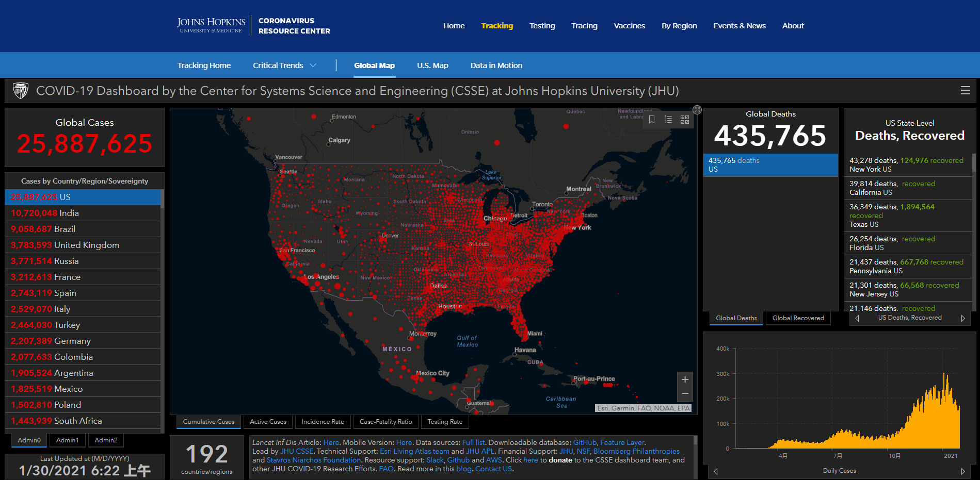The width and height of the screenshot is (980, 480).
Task: Zoom out on the map
Action: click(x=685, y=394)
